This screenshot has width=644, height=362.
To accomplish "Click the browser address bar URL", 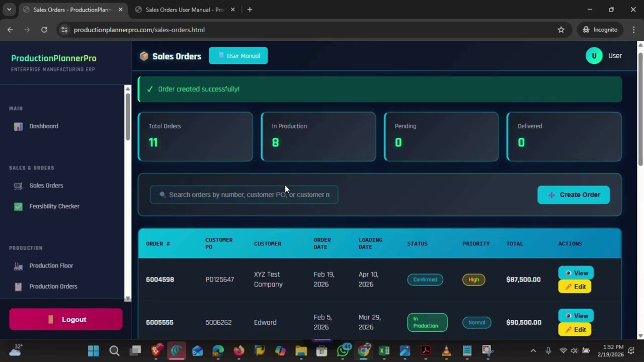I will pos(139,30).
